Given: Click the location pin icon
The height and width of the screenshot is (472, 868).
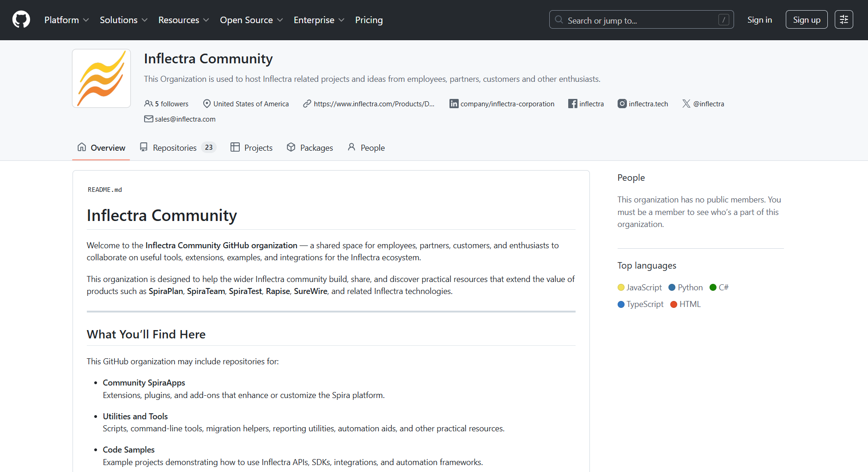Looking at the screenshot, I should pyautogui.click(x=207, y=104).
